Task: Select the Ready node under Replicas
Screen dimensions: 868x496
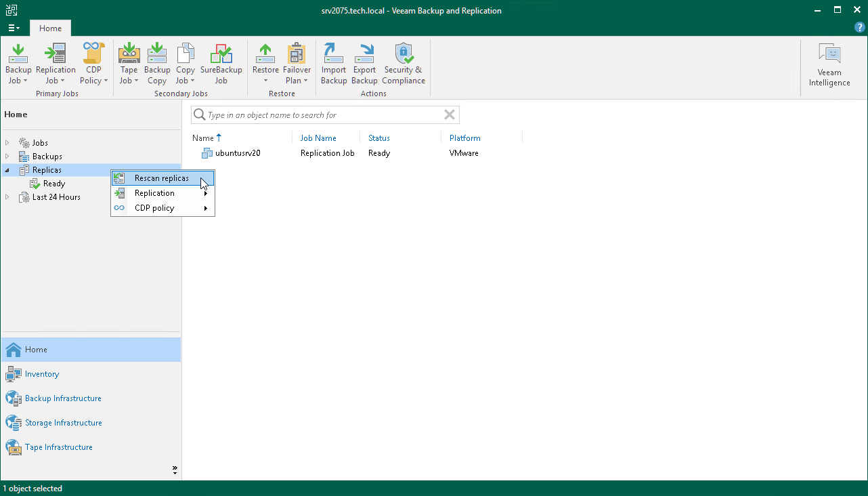Action: [x=54, y=184]
